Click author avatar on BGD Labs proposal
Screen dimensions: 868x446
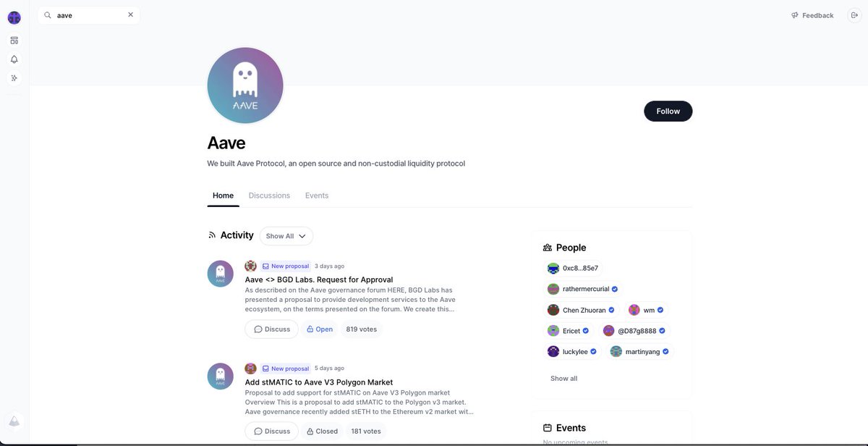click(x=251, y=266)
